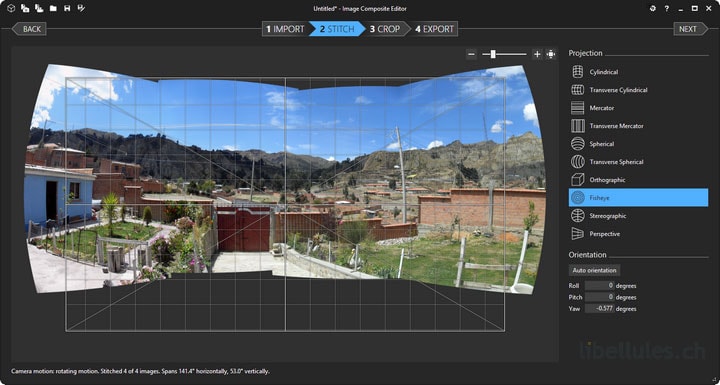Save the project with floppy icon
720x385 pixels.
coord(67,8)
